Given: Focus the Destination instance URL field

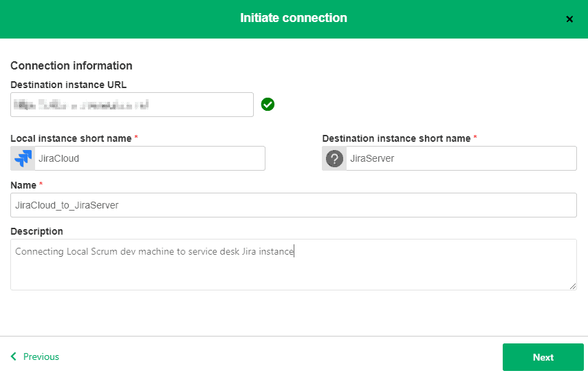Looking at the screenshot, I should click(132, 105).
